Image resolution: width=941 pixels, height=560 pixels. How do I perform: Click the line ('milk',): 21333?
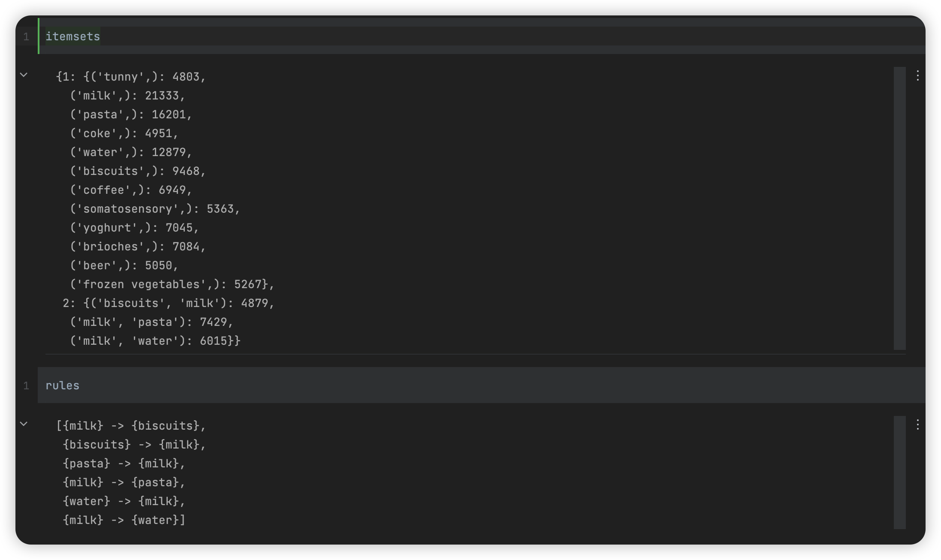pos(127,96)
